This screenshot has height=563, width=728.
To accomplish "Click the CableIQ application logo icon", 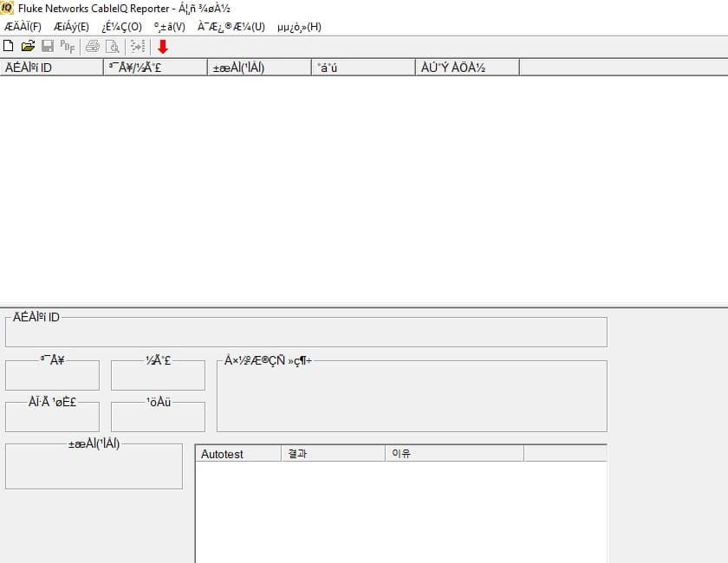I will (7, 8).
